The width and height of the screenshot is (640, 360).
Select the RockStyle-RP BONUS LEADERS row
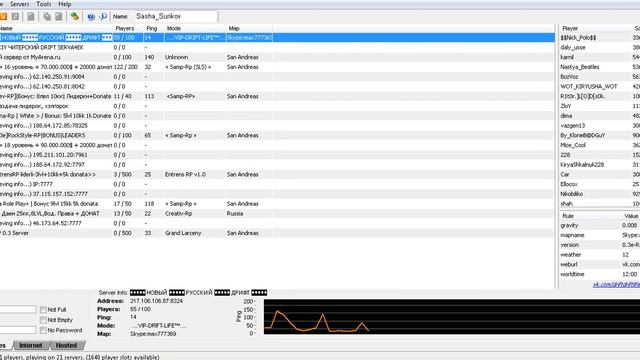click(x=278, y=135)
